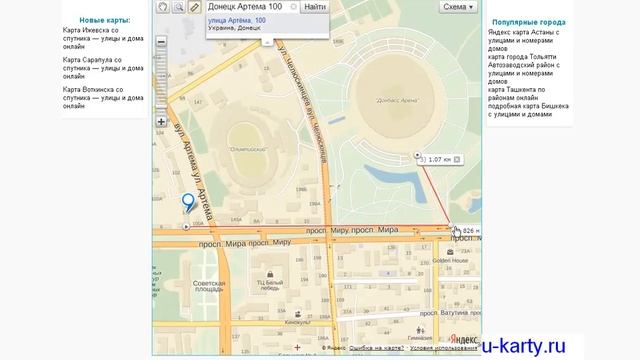Close the 1.07 км distance label

[457, 160]
